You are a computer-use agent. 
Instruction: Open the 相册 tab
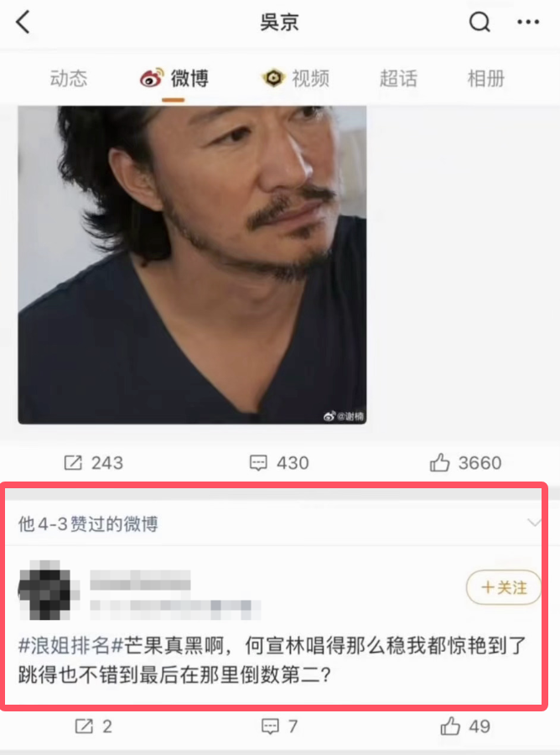pyautogui.click(x=486, y=79)
